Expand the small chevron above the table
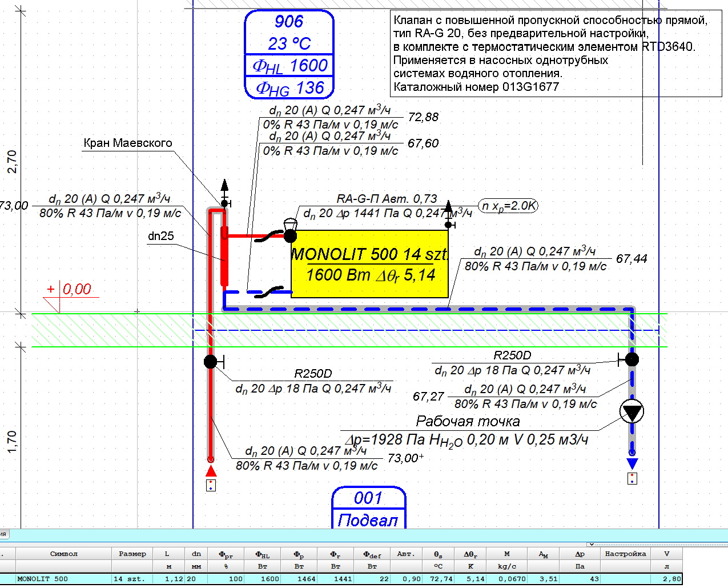 [592, 545]
